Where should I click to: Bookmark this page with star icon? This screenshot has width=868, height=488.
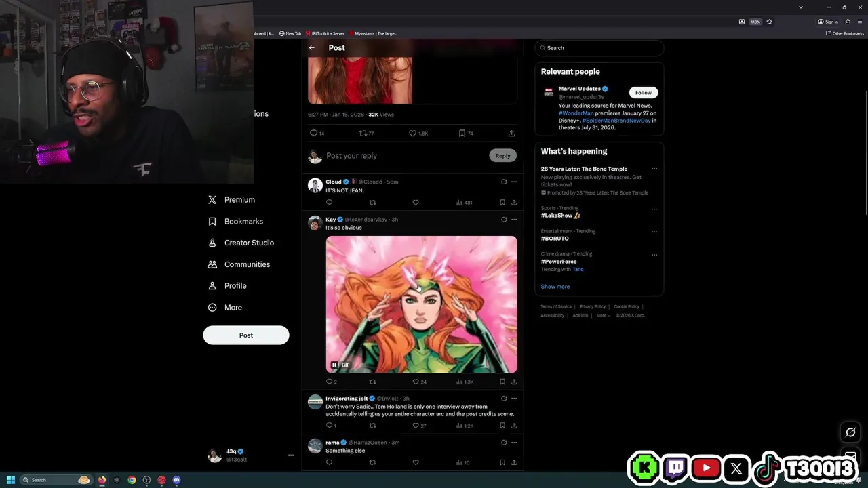(769, 22)
